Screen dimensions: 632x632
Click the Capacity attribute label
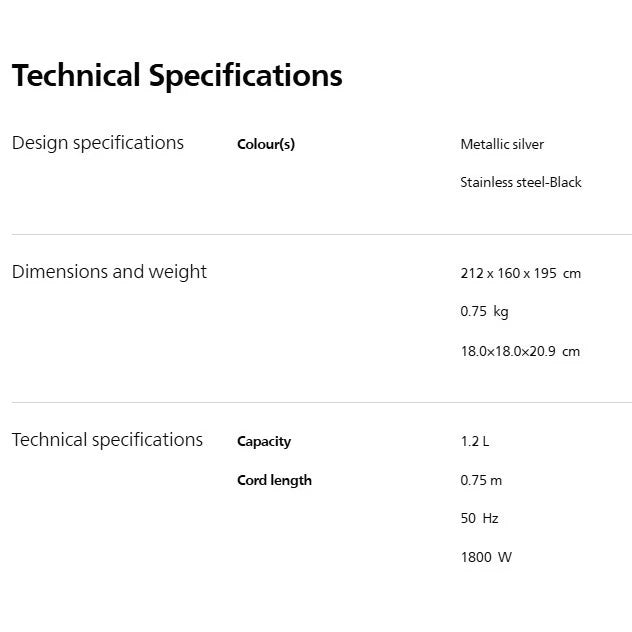(x=264, y=442)
